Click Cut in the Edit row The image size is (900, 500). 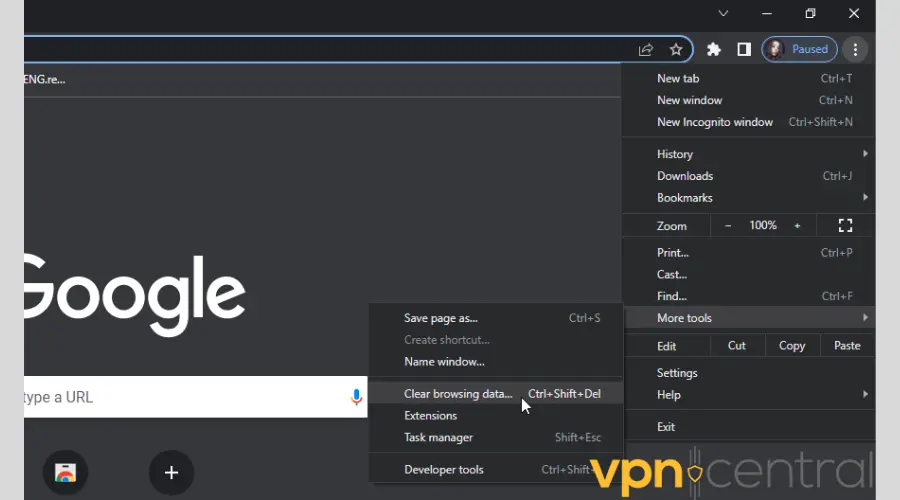point(737,346)
